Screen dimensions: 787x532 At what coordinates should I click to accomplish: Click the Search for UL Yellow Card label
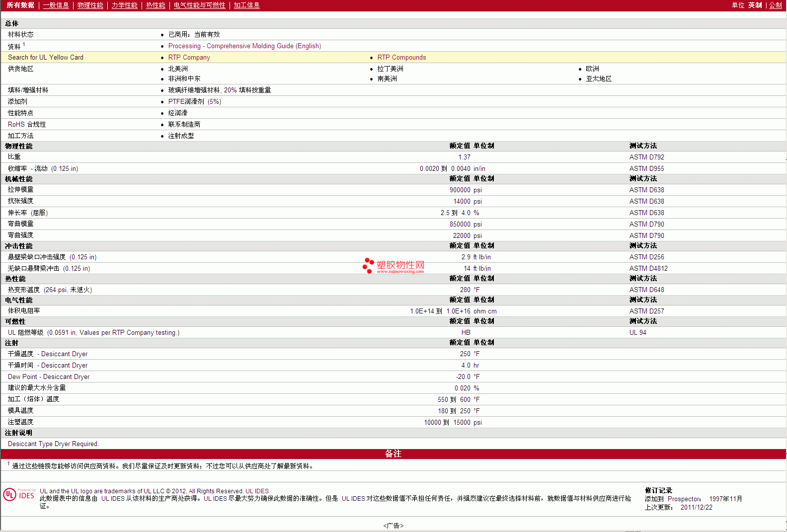pyautogui.click(x=46, y=57)
